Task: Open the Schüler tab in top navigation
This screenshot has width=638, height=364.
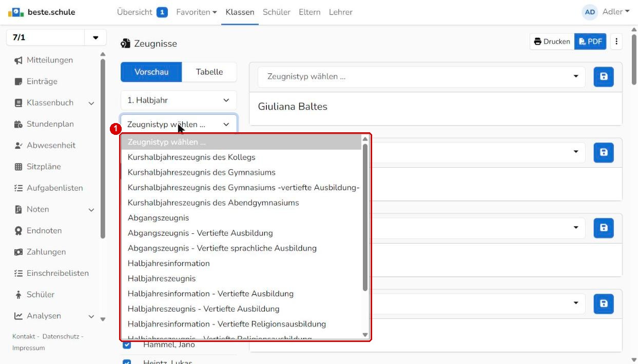Action: (x=276, y=12)
